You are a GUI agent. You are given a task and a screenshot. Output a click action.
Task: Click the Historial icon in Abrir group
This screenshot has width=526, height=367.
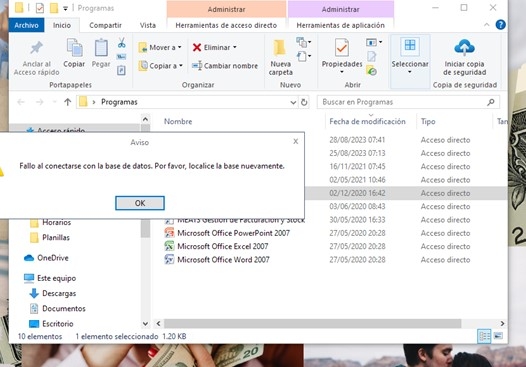coord(372,71)
